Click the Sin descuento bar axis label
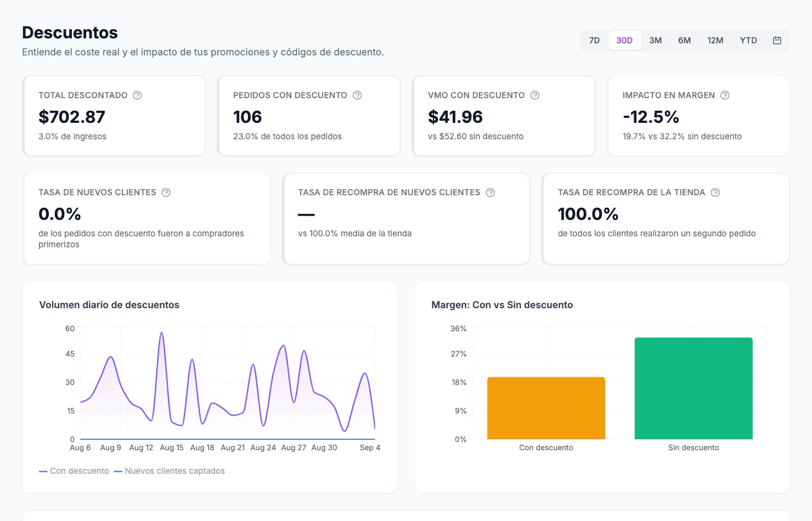This screenshot has height=521, width=812. tap(693, 448)
